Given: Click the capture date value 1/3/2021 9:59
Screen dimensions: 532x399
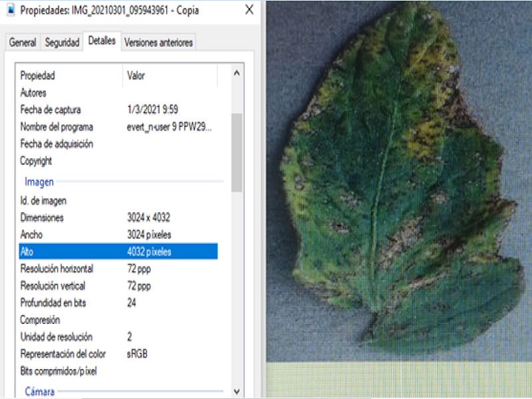Looking at the screenshot, I should pos(152,110).
